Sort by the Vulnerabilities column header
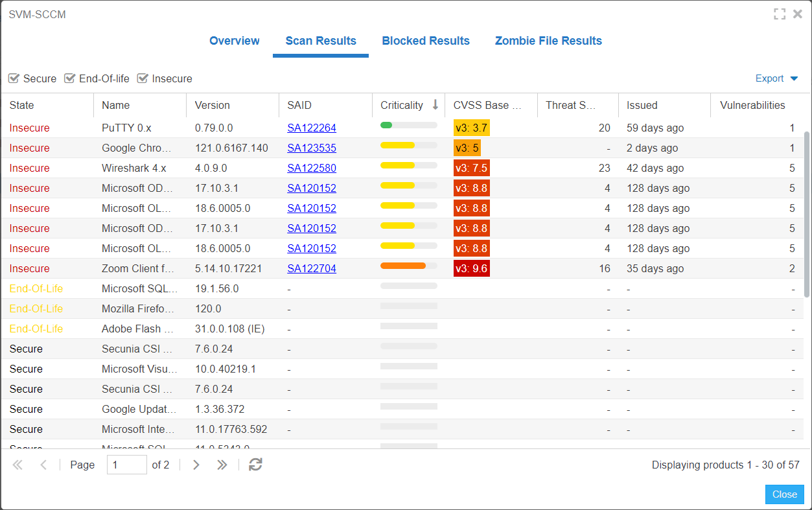 (752, 105)
